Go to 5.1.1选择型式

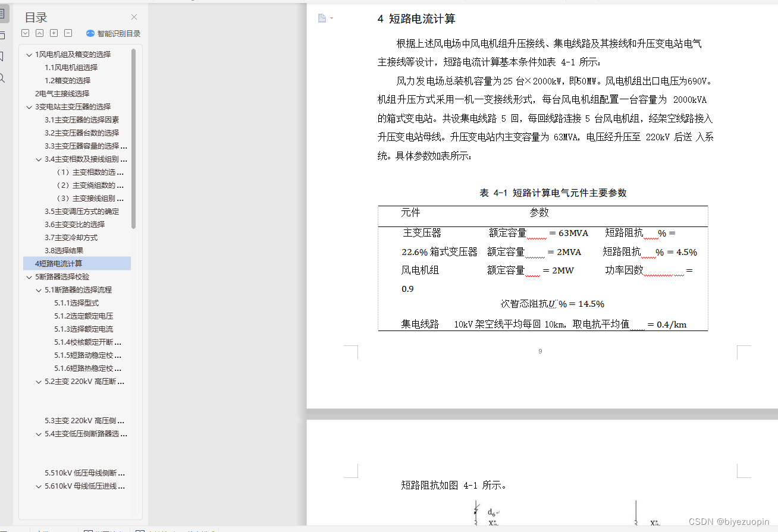(x=76, y=303)
